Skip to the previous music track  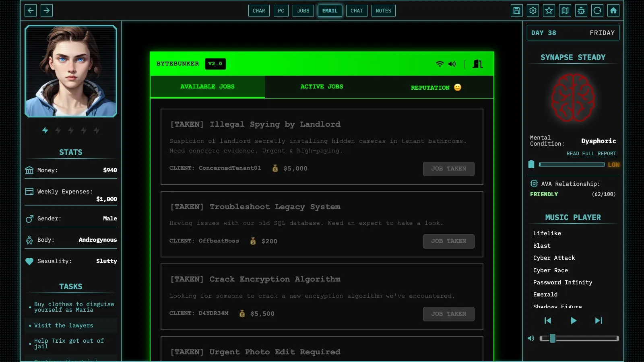[x=548, y=321]
